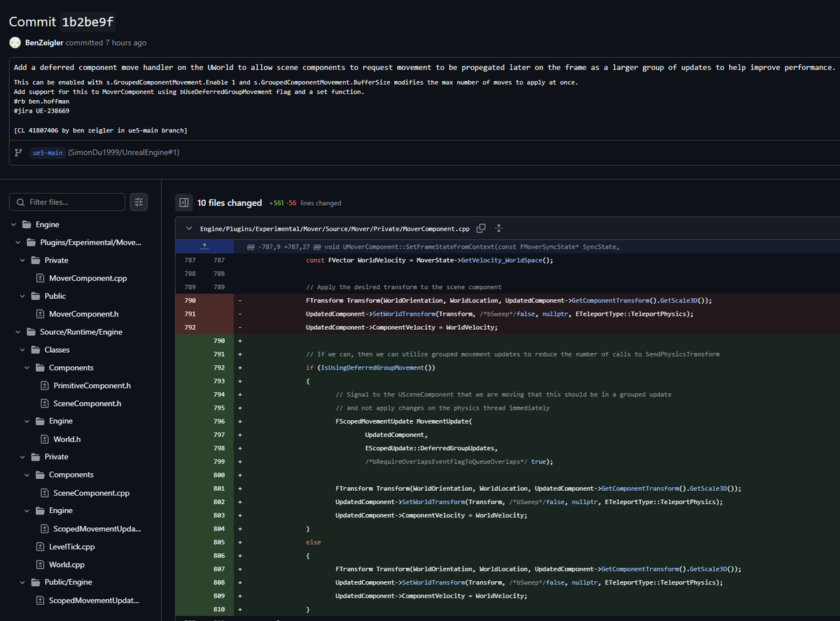Image resolution: width=840 pixels, height=621 pixels.
Task: Select PrimitiveComponent.h in the file tree
Action: [x=92, y=386]
